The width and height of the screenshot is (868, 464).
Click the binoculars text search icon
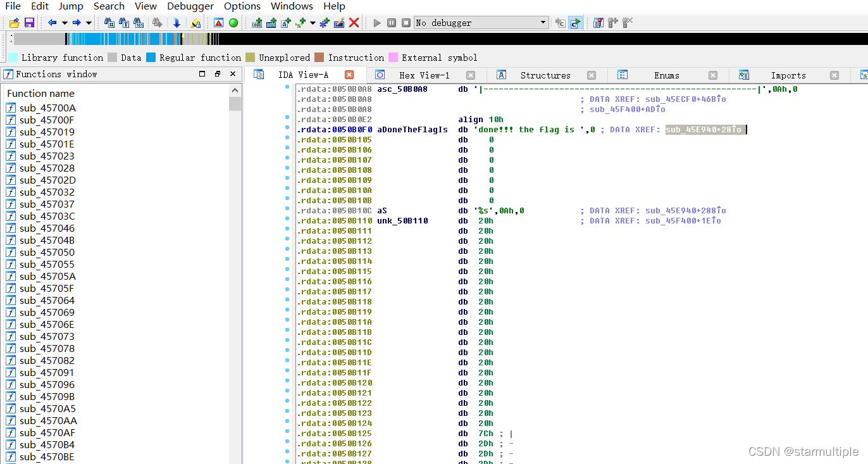pos(124,23)
